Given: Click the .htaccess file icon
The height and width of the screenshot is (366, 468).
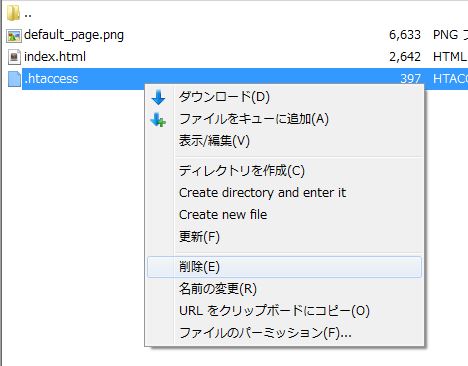Looking at the screenshot, I should 14,79.
